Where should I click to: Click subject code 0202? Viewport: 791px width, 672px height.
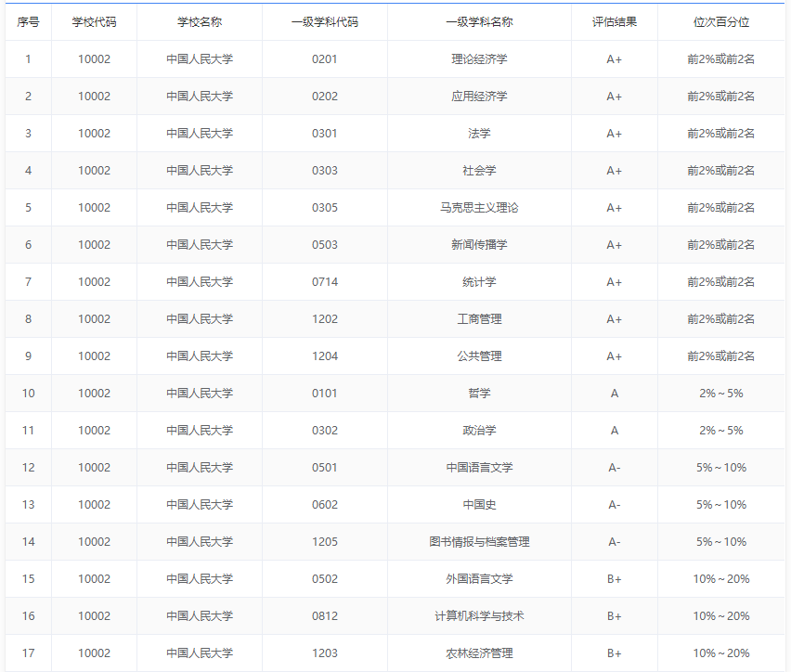[325, 97]
